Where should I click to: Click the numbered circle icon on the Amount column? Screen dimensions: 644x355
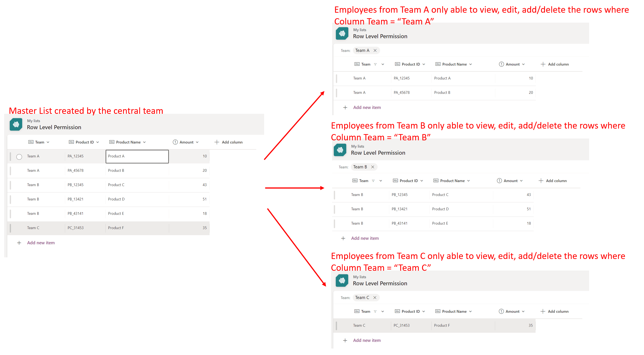coord(175,142)
